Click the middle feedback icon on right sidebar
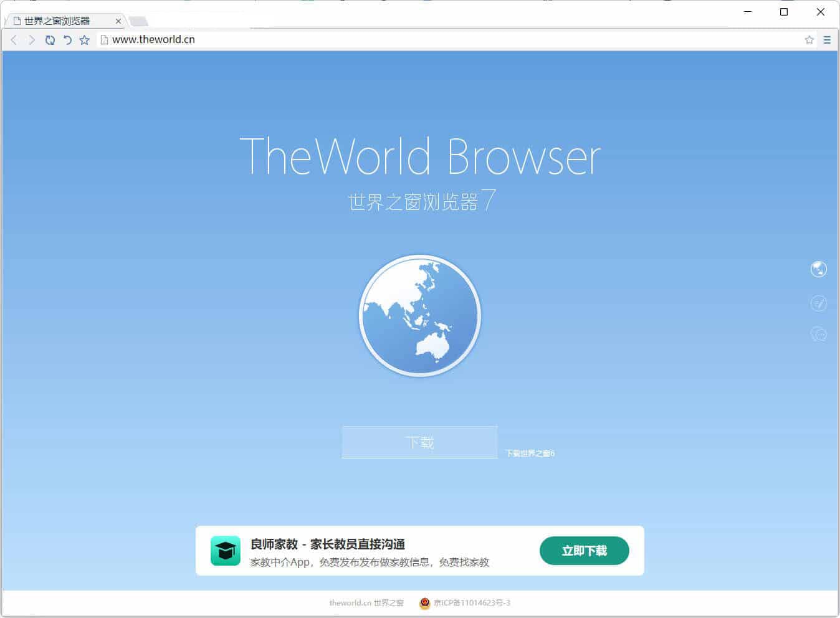The image size is (840, 618). [818, 303]
